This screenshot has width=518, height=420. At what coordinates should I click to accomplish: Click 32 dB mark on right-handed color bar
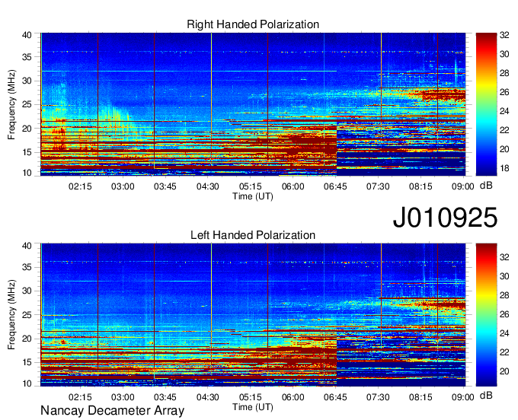[x=504, y=35]
